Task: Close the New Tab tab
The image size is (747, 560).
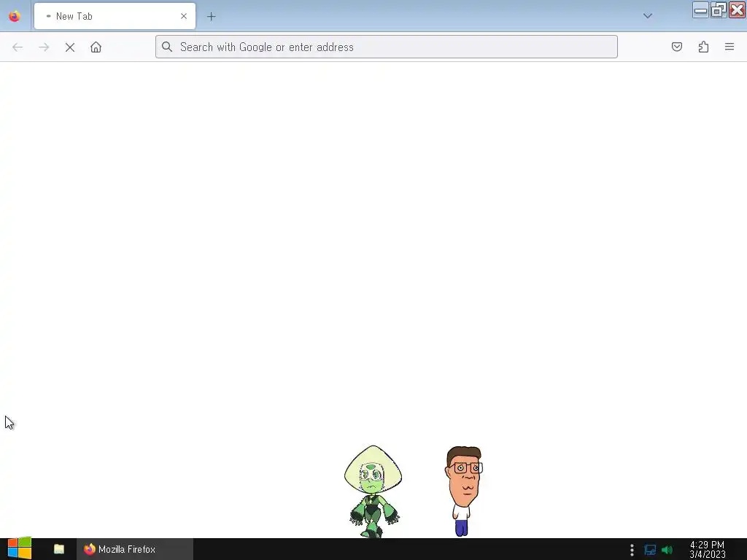Action: pyautogui.click(x=184, y=16)
